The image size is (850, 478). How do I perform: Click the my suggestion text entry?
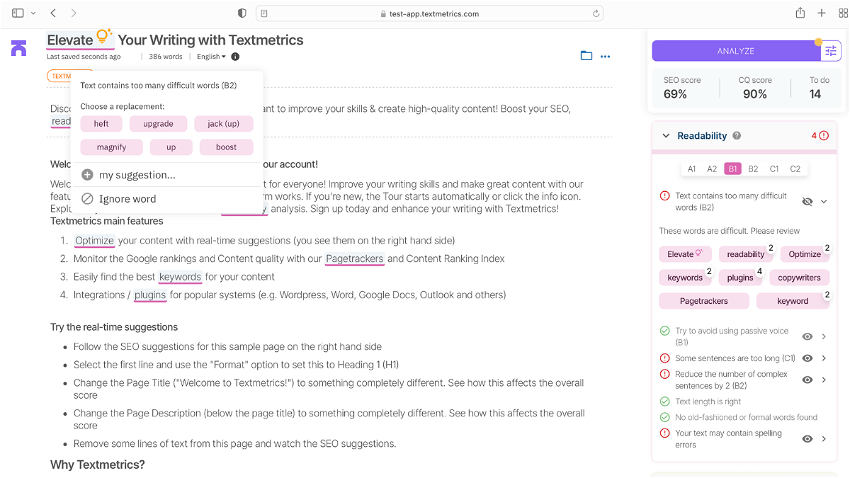137,175
